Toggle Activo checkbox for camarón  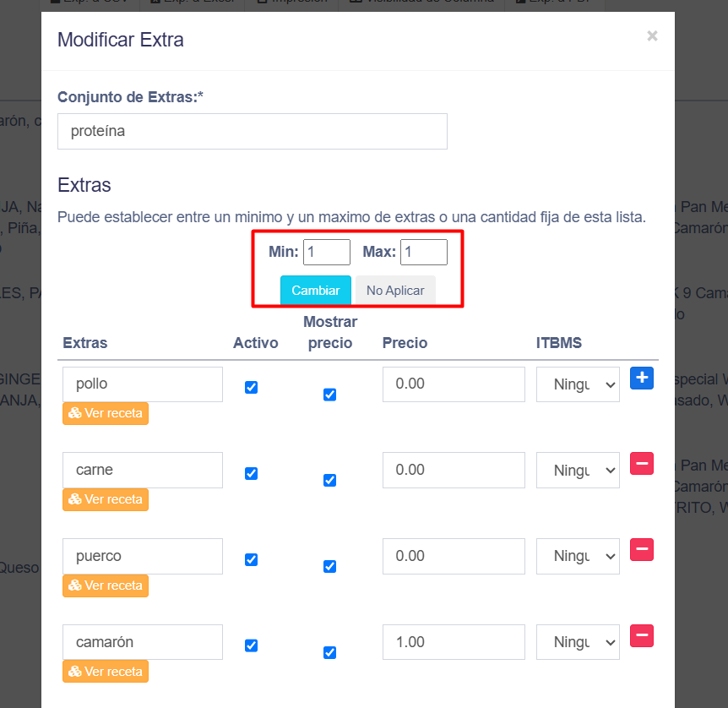(251, 645)
